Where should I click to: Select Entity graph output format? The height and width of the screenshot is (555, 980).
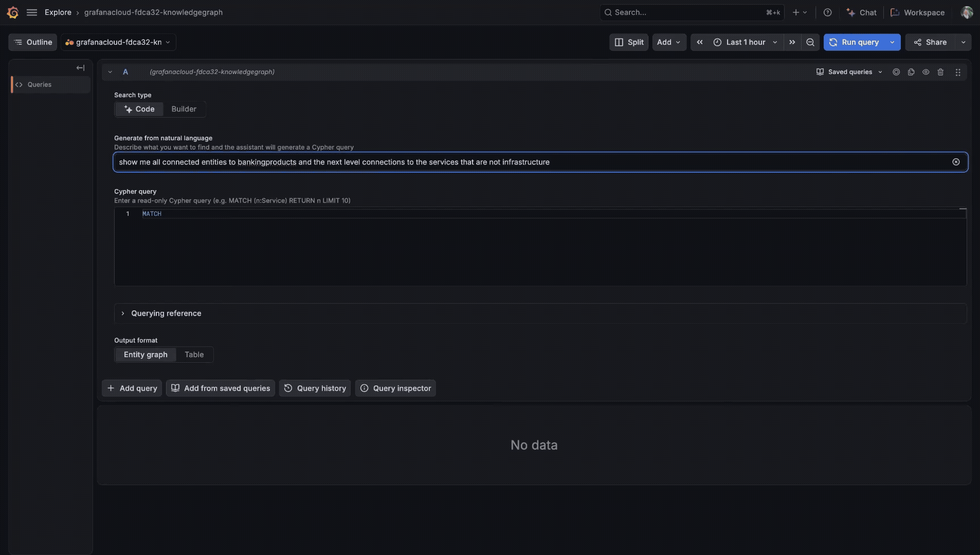(x=146, y=355)
